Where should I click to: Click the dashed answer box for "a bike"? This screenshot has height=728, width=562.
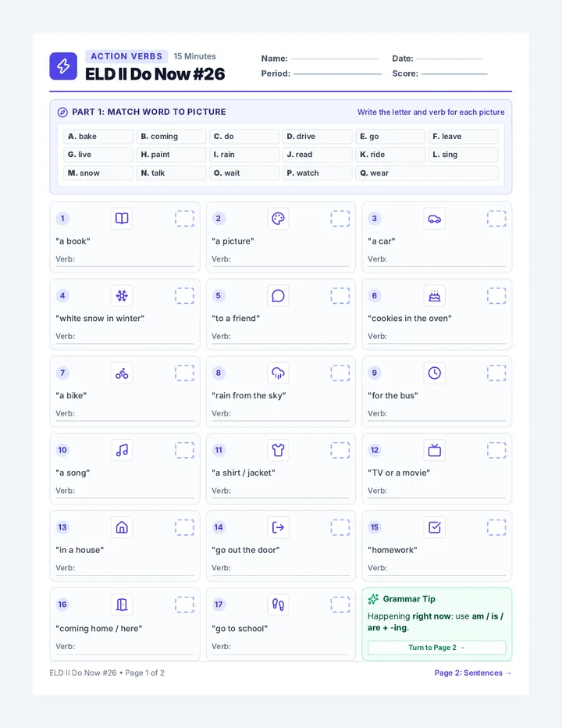coord(184,373)
